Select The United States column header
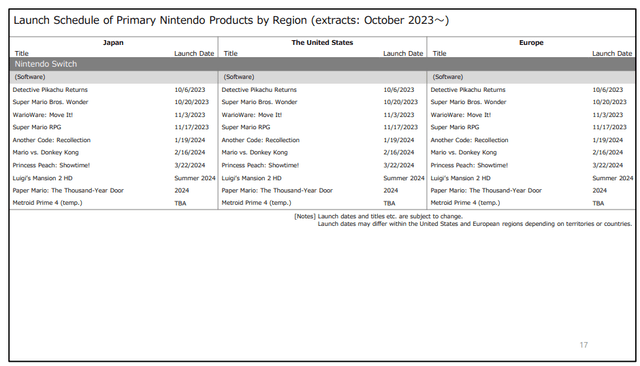This screenshot has height=366, width=640. coord(322,42)
